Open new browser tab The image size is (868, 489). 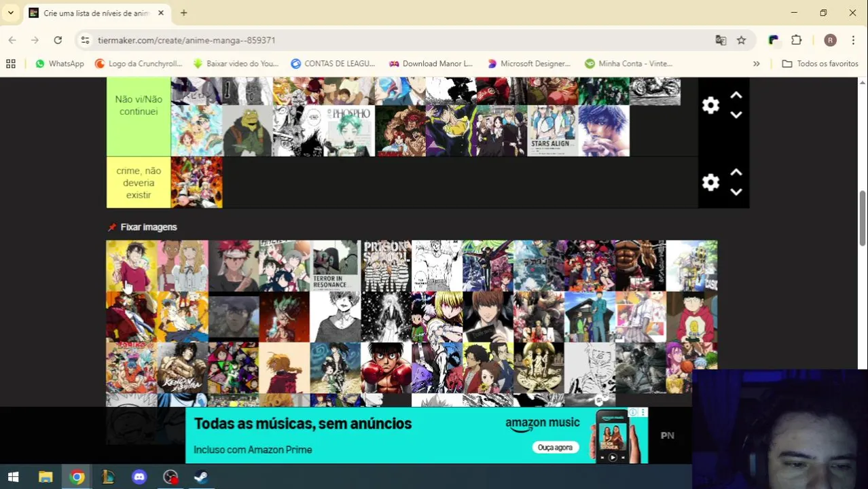183,13
